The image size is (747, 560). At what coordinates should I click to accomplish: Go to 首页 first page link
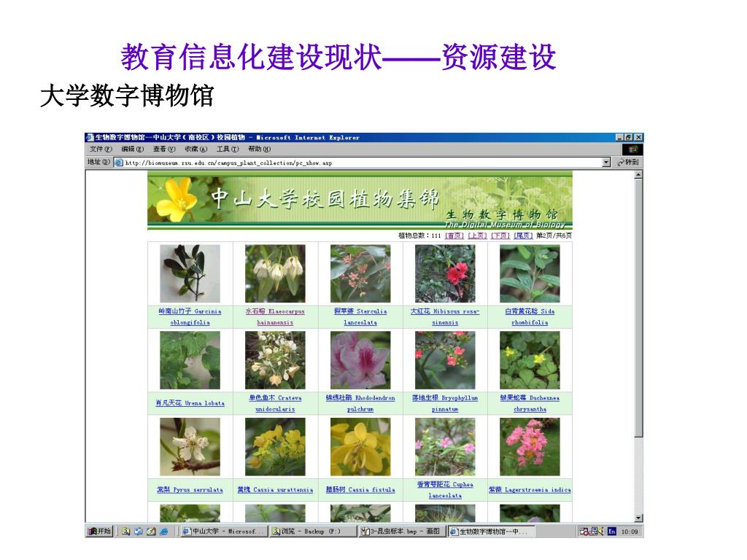[454, 236]
